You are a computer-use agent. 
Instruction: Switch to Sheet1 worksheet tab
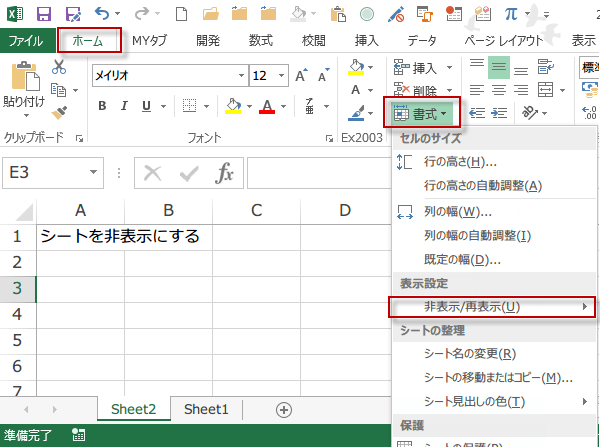pos(206,409)
